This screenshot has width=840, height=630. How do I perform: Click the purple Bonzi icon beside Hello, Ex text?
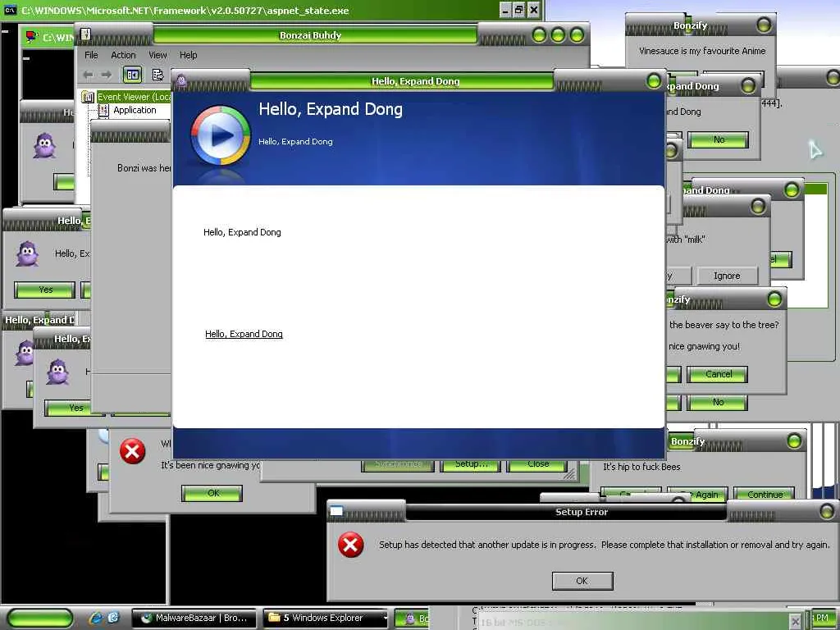pos(27,253)
